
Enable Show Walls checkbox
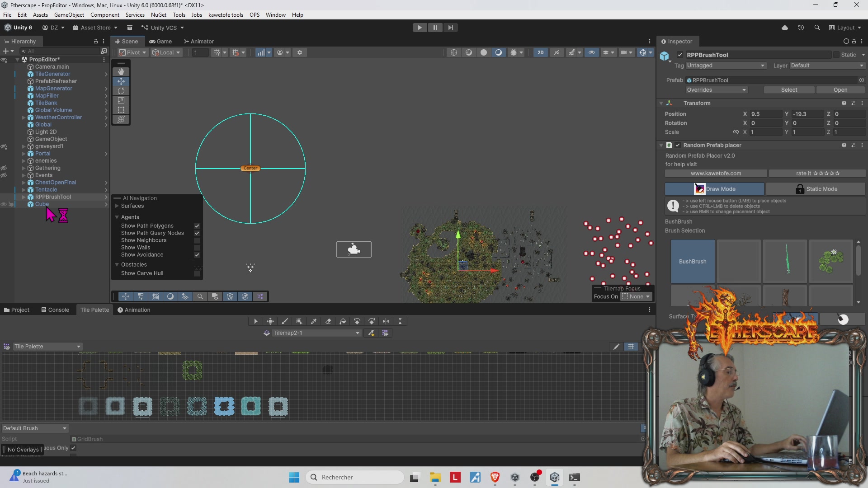(197, 248)
